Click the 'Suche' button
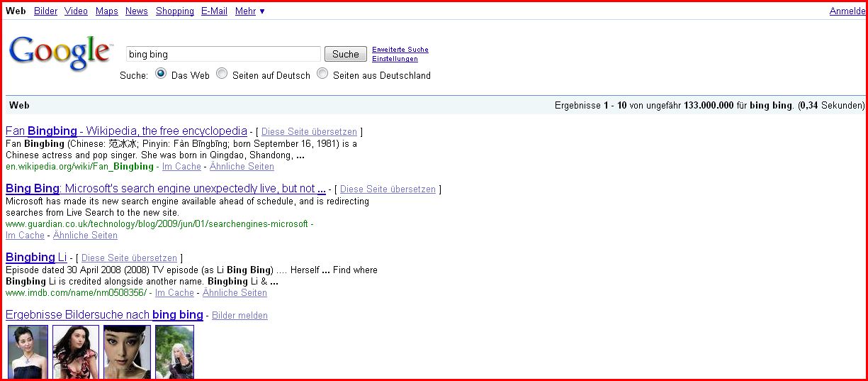 click(346, 54)
